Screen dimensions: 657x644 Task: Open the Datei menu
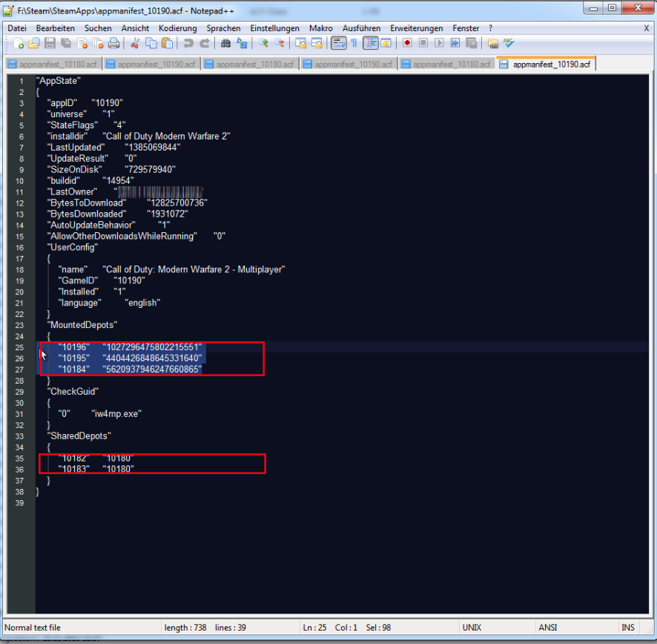point(17,28)
